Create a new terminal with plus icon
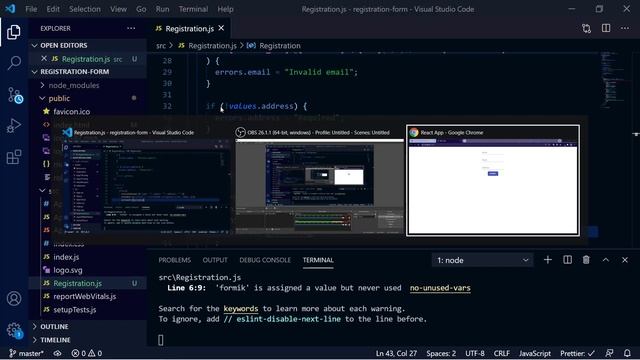The image size is (640, 360). 548,260
